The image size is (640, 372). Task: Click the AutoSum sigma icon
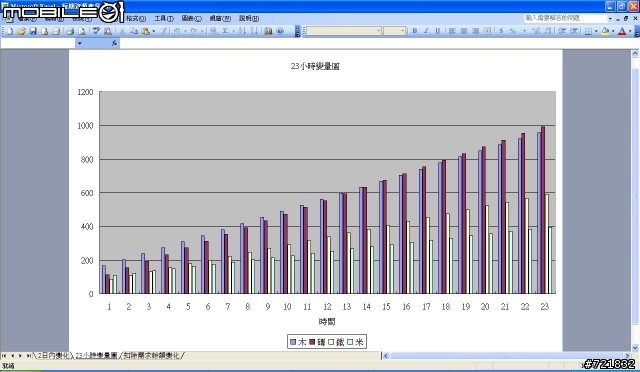[x=225, y=31]
